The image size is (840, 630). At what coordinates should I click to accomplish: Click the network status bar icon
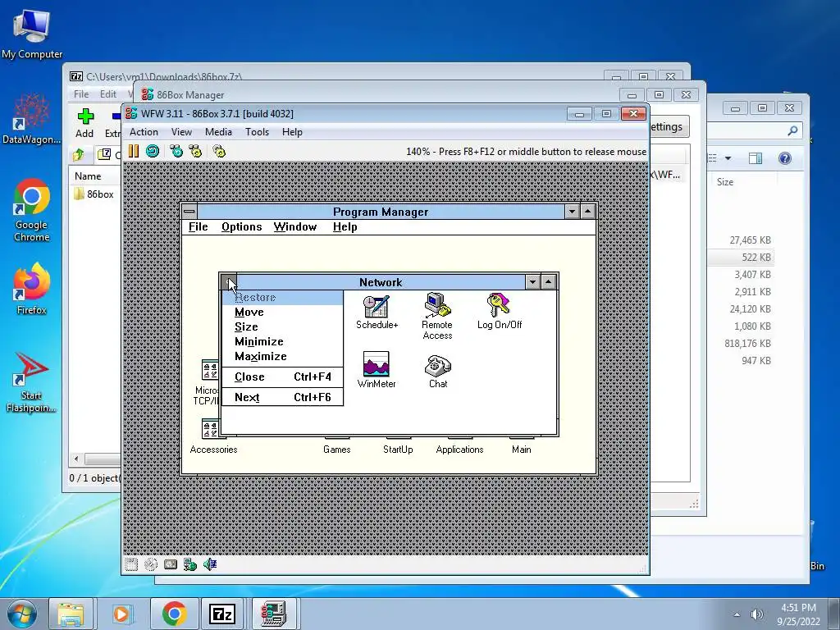click(x=190, y=564)
